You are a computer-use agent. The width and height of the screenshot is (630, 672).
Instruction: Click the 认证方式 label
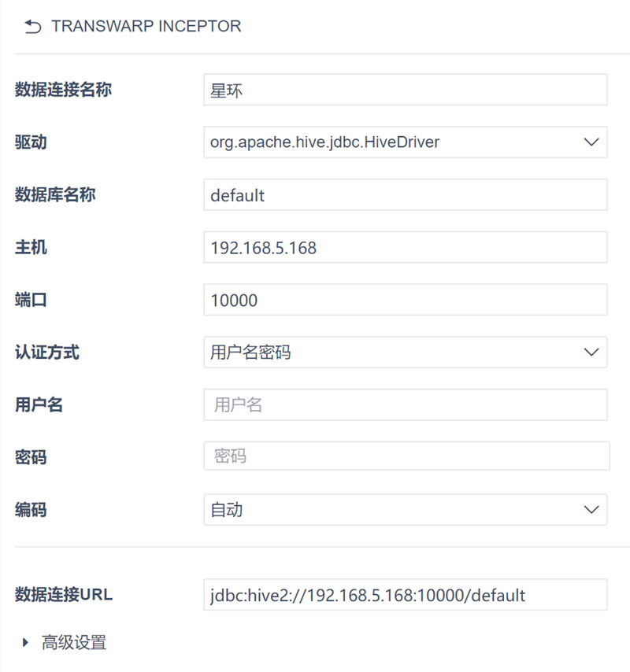pos(47,353)
